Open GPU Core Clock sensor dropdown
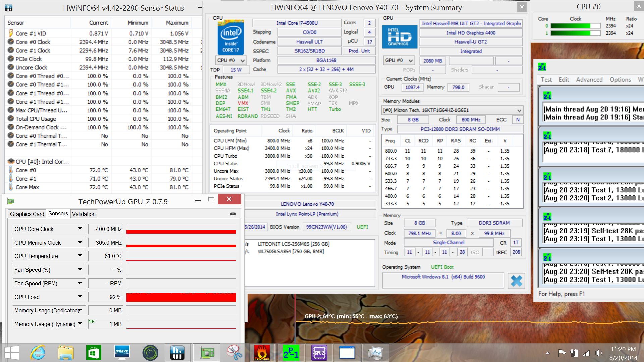 pos(80,229)
